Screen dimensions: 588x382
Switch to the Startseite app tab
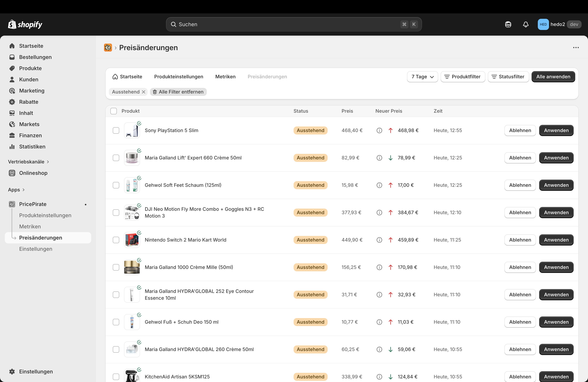[x=127, y=77]
